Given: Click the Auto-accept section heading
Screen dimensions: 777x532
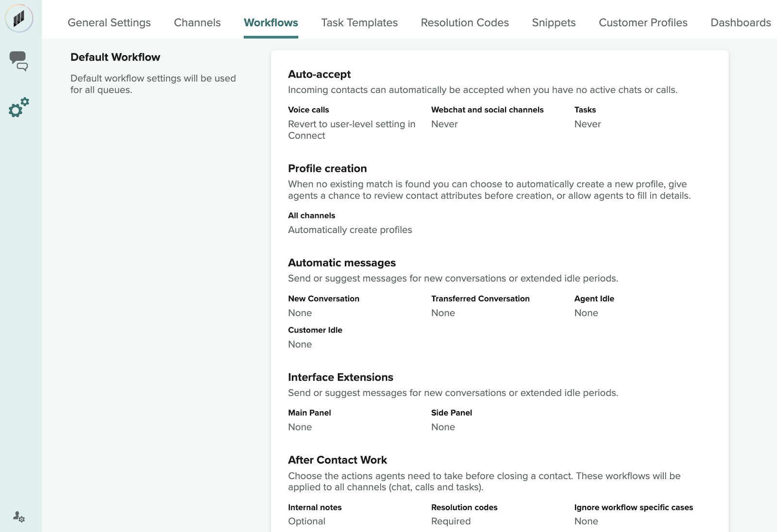Looking at the screenshot, I should point(319,74).
